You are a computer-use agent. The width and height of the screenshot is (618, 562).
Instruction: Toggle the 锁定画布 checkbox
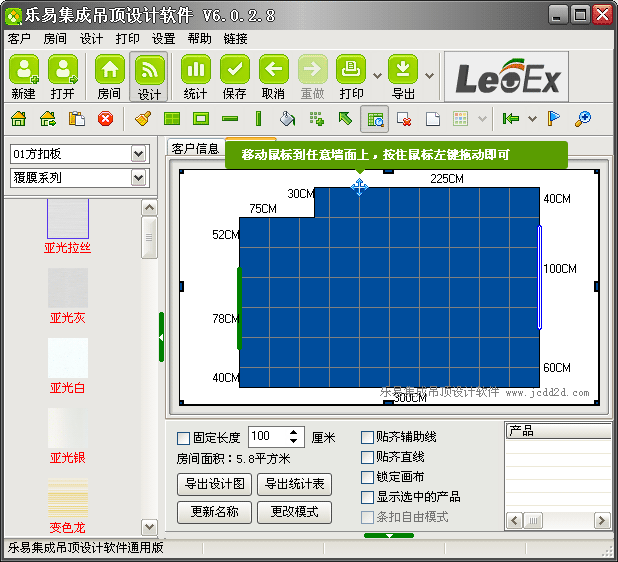point(367,477)
